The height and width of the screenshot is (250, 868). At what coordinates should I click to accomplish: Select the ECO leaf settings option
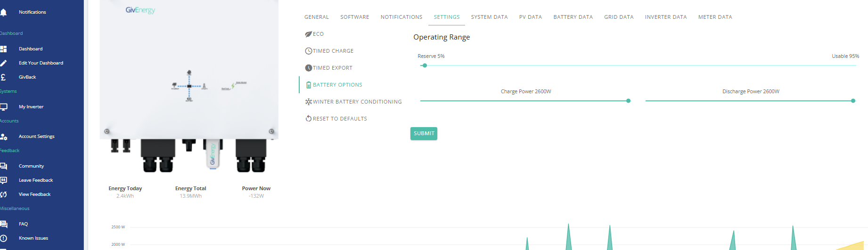click(314, 34)
